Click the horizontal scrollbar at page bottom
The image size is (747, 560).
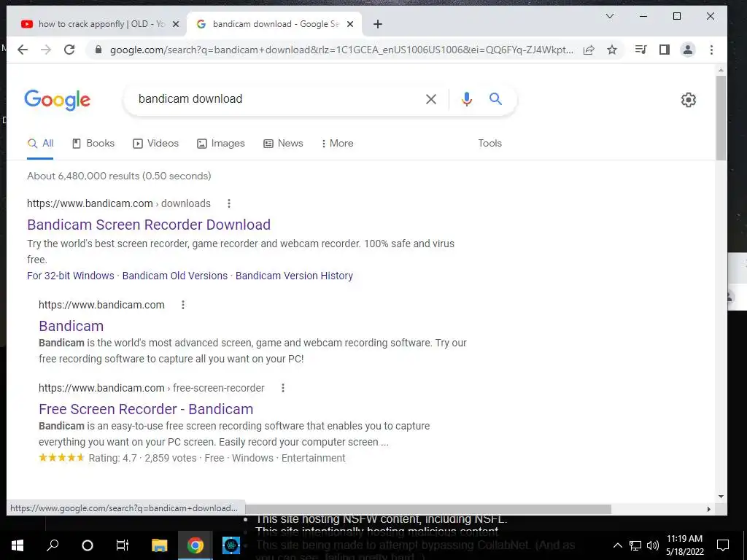coord(427,509)
